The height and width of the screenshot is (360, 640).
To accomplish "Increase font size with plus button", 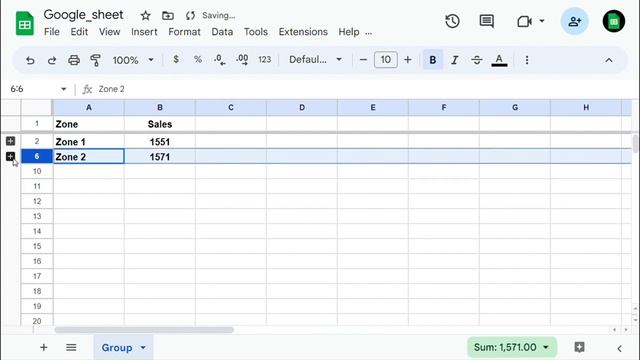I will (x=407, y=60).
